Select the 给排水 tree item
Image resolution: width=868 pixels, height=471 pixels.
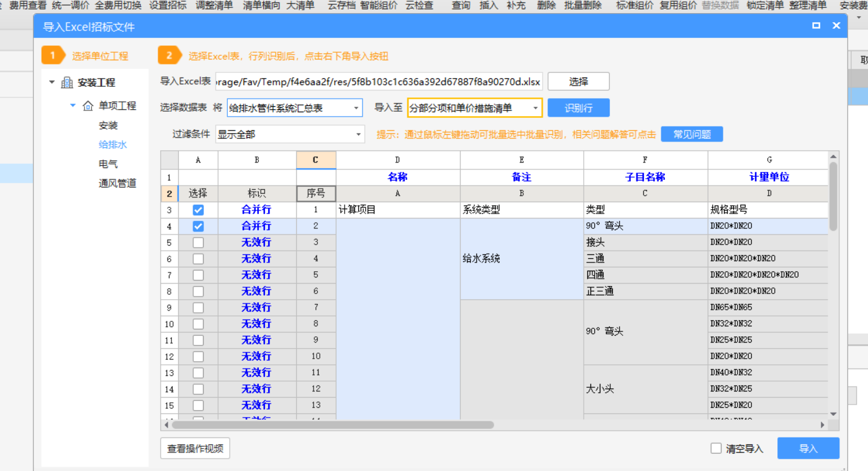[x=113, y=145]
